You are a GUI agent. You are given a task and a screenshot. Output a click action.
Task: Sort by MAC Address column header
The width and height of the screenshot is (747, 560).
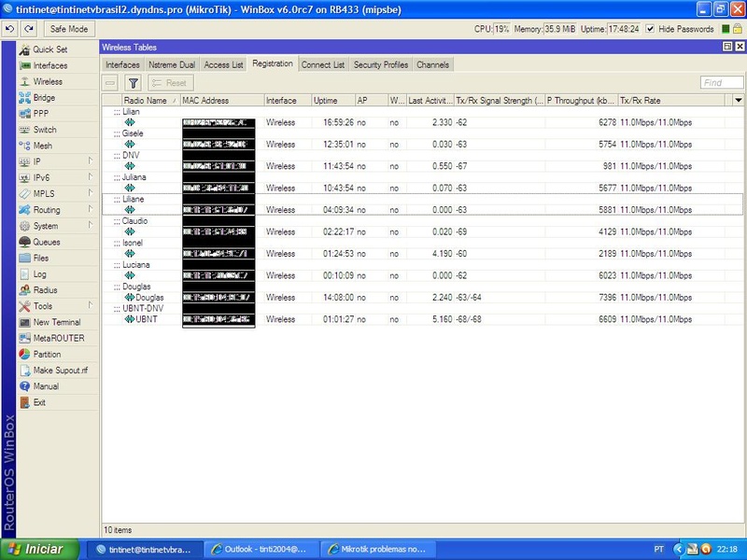[222, 101]
